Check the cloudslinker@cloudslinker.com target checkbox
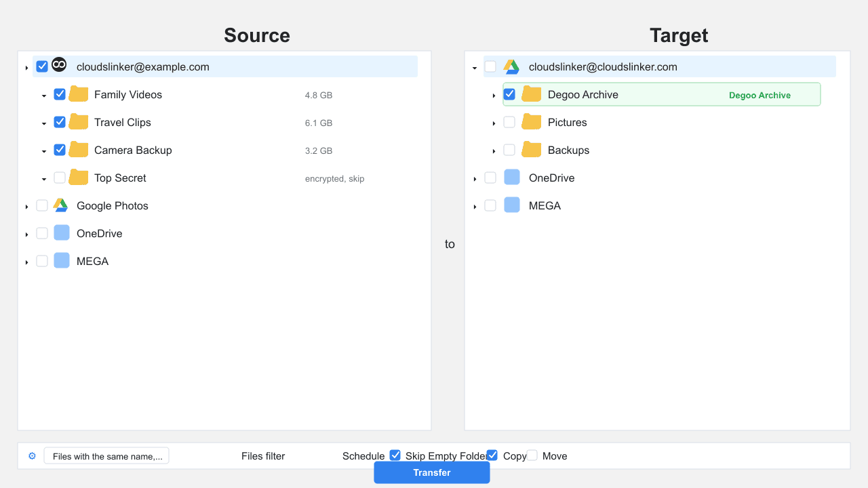 [490, 66]
